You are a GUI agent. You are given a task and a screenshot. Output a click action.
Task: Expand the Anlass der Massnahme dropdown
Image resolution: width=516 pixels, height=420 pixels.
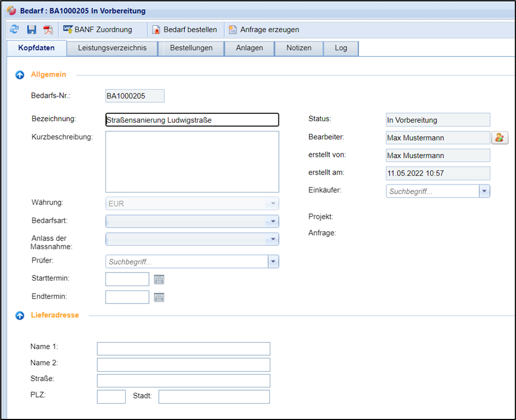pyautogui.click(x=273, y=239)
